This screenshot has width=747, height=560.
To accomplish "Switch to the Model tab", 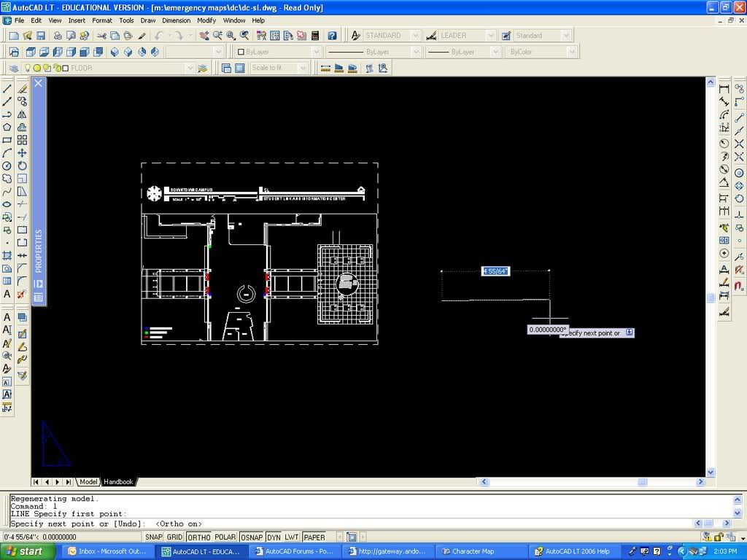I will click(x=88, y=482).
